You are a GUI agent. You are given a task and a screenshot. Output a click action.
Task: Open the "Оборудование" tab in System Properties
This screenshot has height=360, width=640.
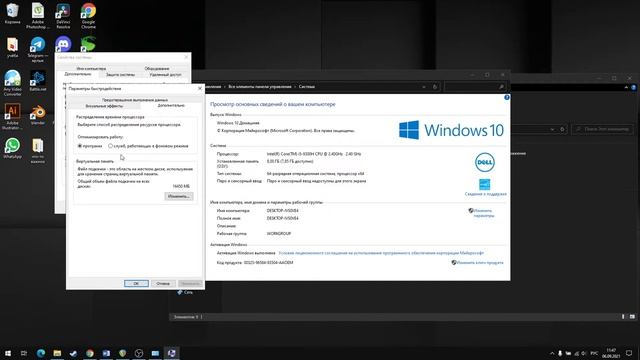click(157, 69)
